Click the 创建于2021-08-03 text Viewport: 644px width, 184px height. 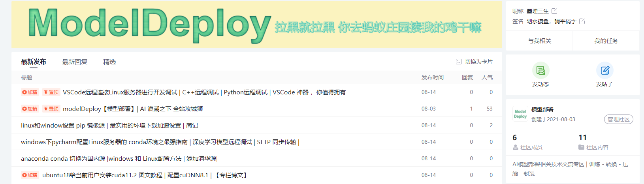(553, 119)
